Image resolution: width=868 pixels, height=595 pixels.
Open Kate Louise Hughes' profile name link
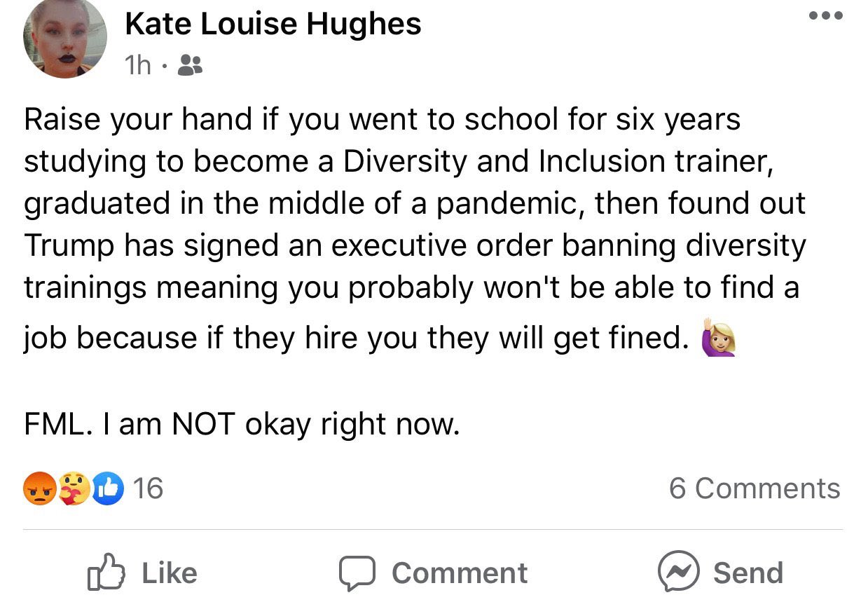point(273,24)
